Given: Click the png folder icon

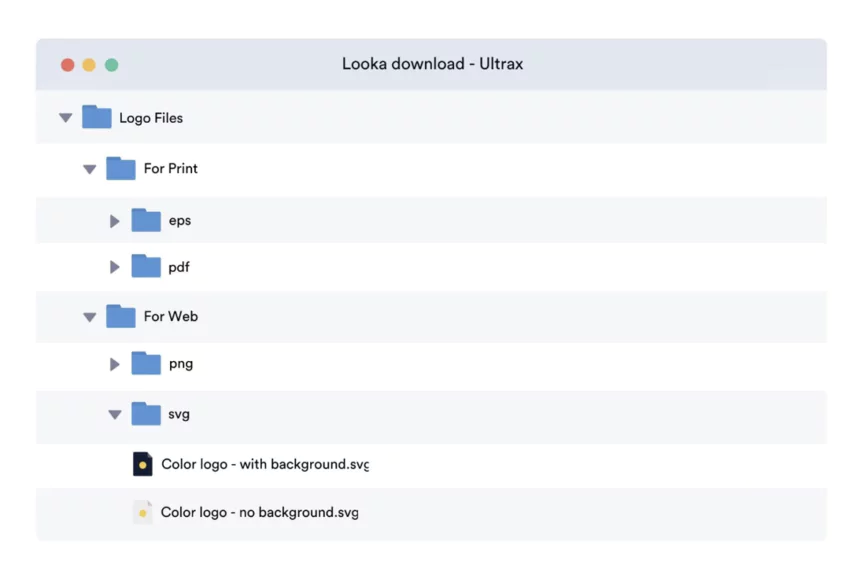Looking at the screenshot, I should (146, 363).
